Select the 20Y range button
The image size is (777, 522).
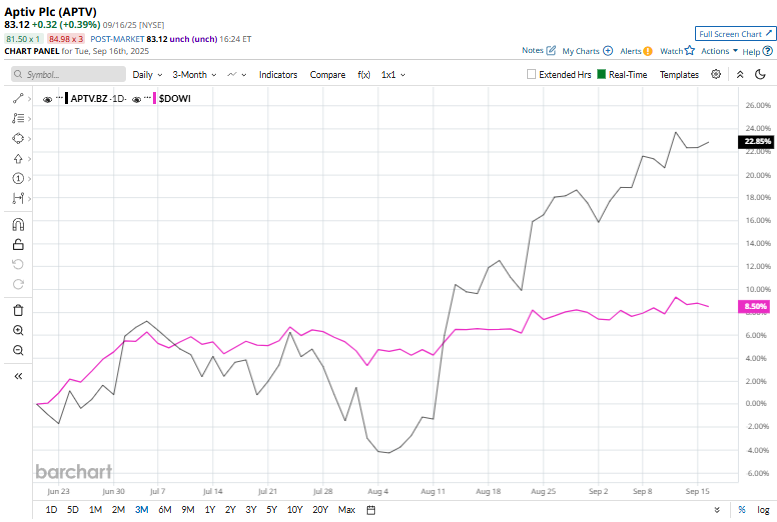(x=321, y=510)
